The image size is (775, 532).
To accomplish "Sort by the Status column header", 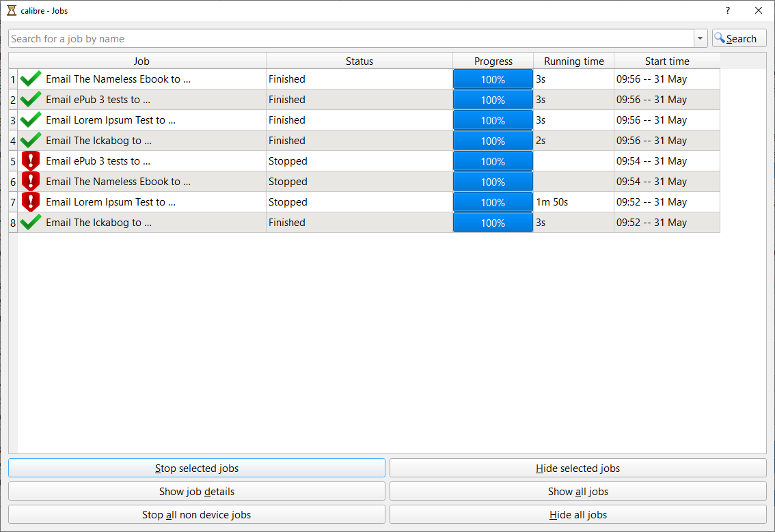I will click(x=359, y=61).
